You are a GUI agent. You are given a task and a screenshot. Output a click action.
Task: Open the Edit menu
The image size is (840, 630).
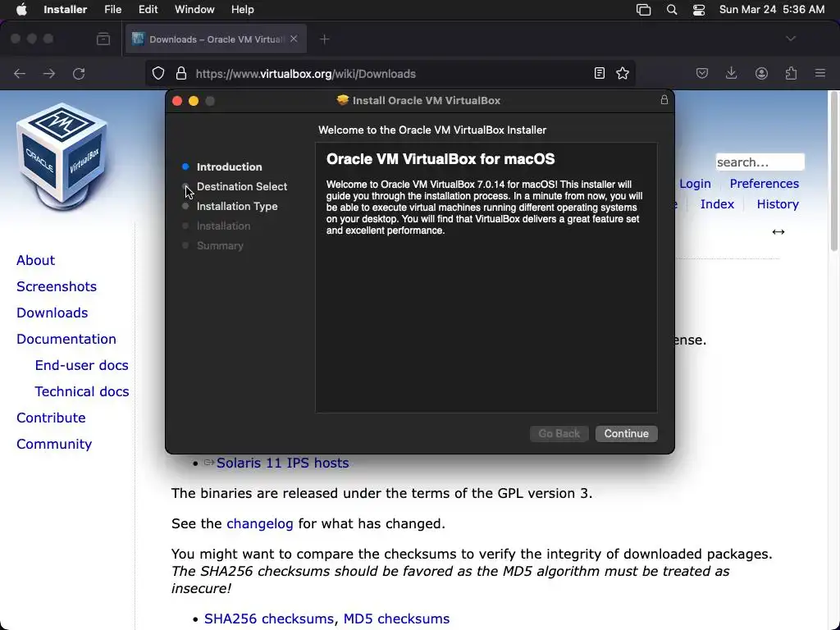[148, 10]
